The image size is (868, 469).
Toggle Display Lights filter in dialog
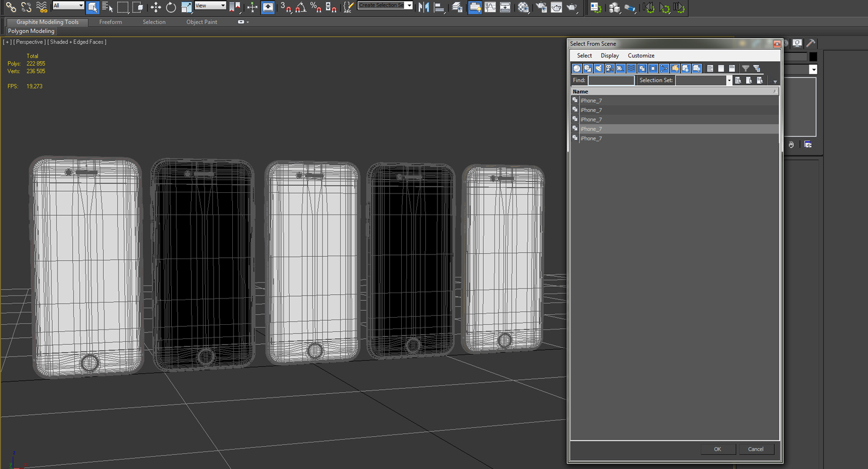point(599,69)
